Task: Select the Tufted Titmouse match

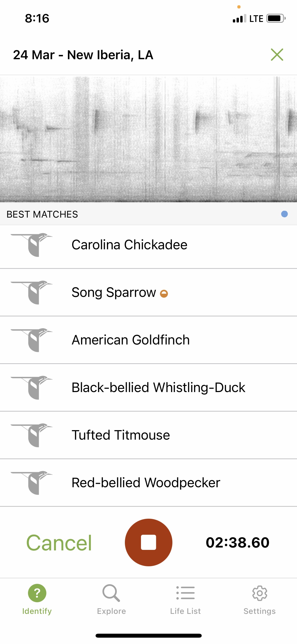Action: click(121, 435)
